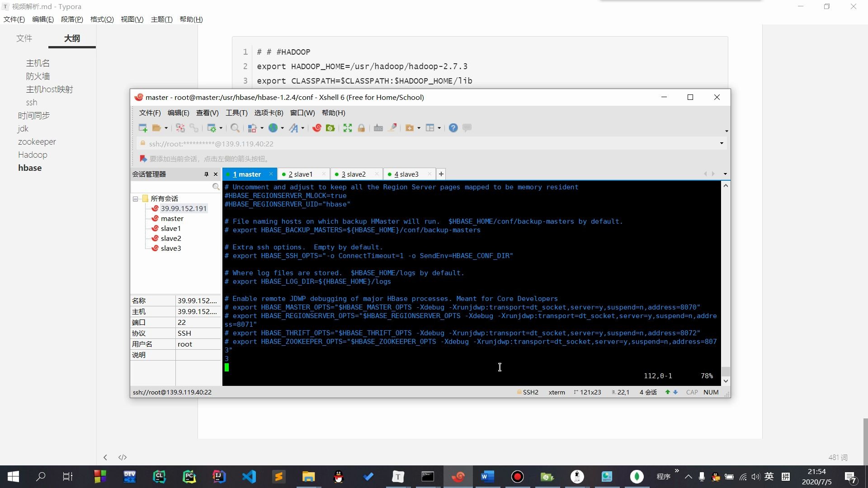Switch to 2 slave1 terminal tab
The height and width of the screenshot is (488, 868).
[x=301, y=174]
